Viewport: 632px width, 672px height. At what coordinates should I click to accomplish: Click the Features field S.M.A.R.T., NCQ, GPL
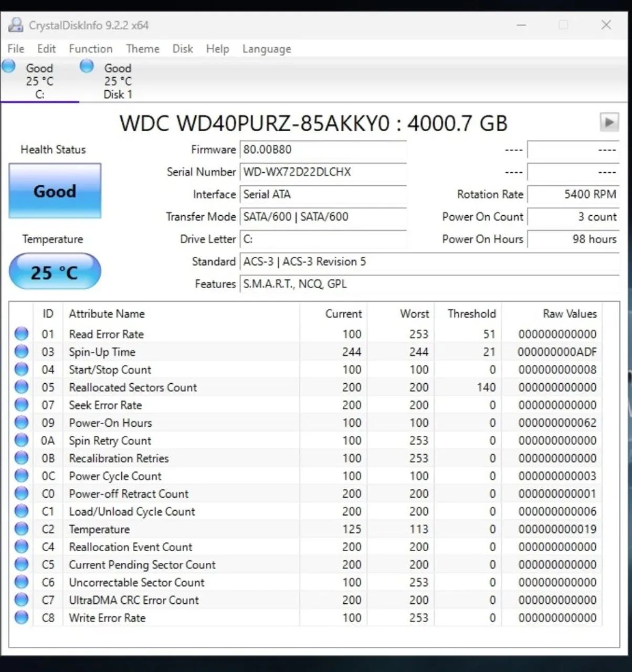429,284
